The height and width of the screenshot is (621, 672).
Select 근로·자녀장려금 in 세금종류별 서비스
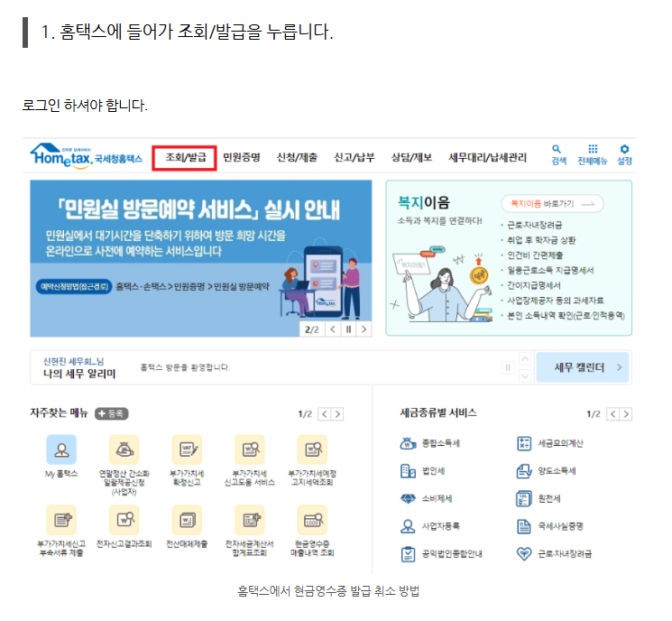point(554,554)
